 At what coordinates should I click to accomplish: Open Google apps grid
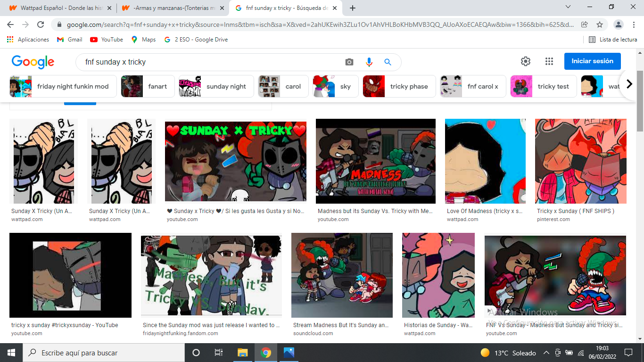[549, 61]
